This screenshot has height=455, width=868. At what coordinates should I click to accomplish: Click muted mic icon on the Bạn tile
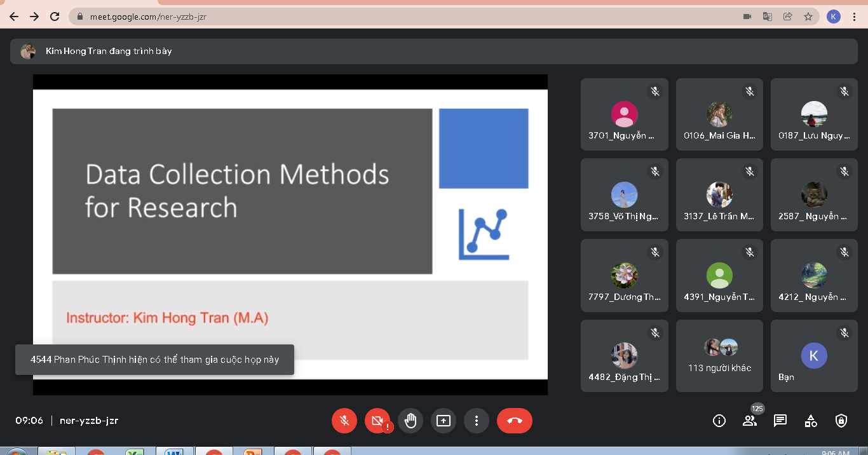tap(844, 333)
